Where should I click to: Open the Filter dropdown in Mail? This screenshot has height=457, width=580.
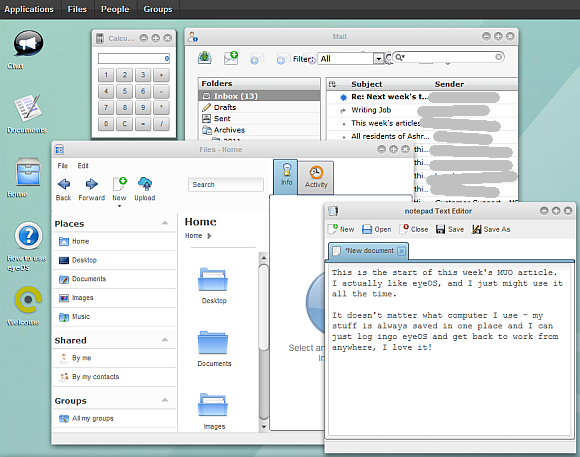click(x=378, y=59)
